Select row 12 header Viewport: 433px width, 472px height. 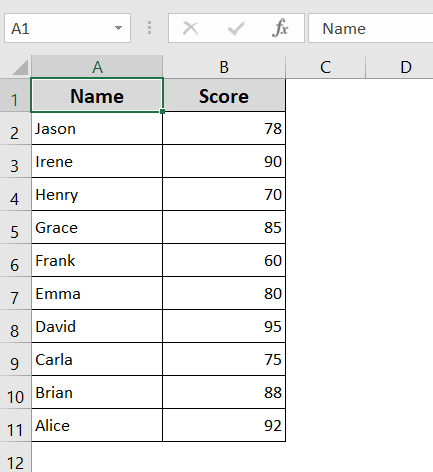pos(15,457)
